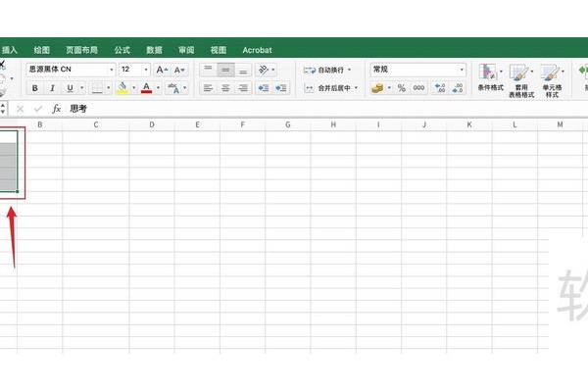Image resolution: width=588 pixels, height=392 pixels.
Task: Open insert function fx
Action: coord(56,109)
